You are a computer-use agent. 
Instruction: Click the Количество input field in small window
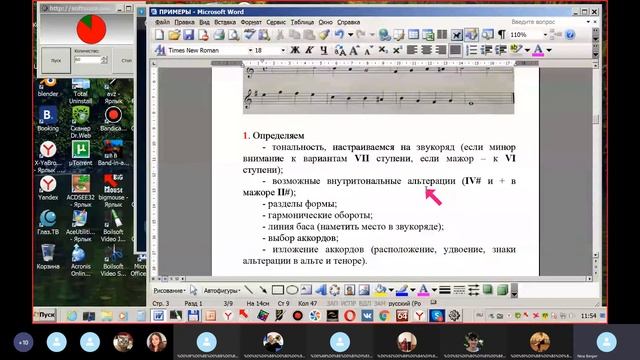pos(87,60)
